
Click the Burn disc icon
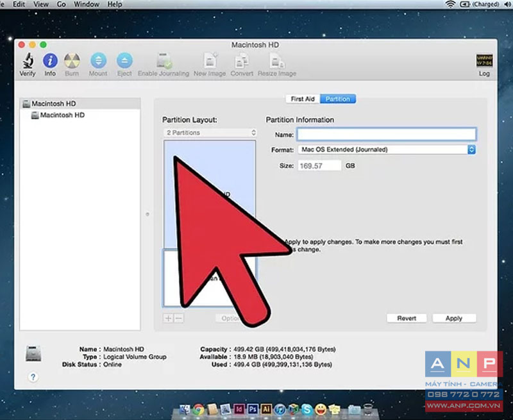click(x=72, y=61)
